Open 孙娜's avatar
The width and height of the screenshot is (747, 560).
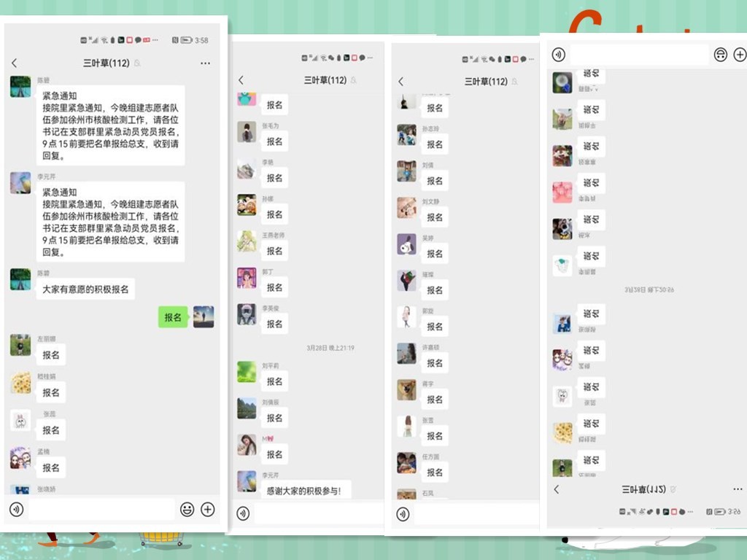pos(247,205)
